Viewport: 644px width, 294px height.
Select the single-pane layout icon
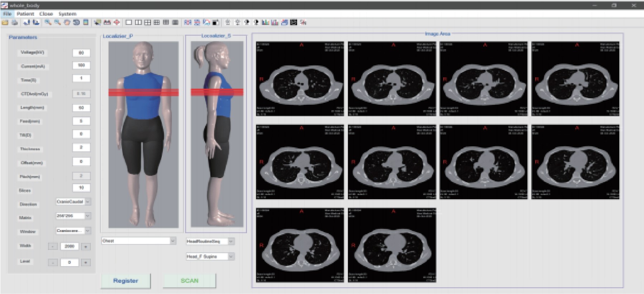pyautogui.click(x=129, y=23)
